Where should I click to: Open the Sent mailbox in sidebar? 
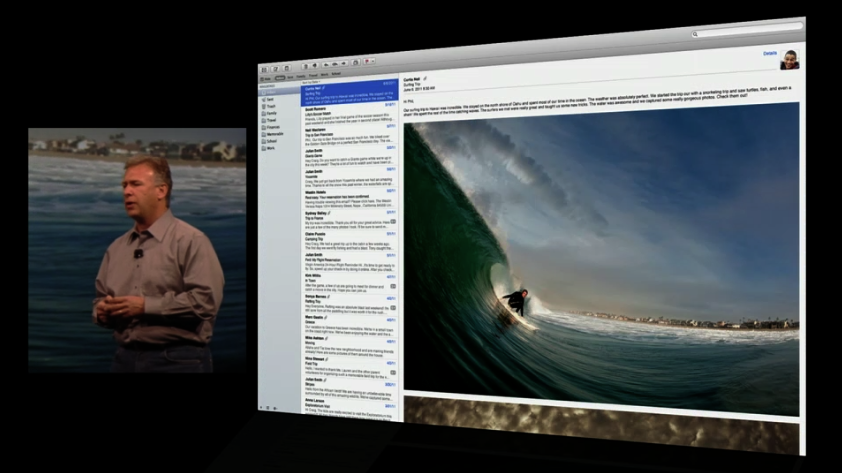point(270,100)
